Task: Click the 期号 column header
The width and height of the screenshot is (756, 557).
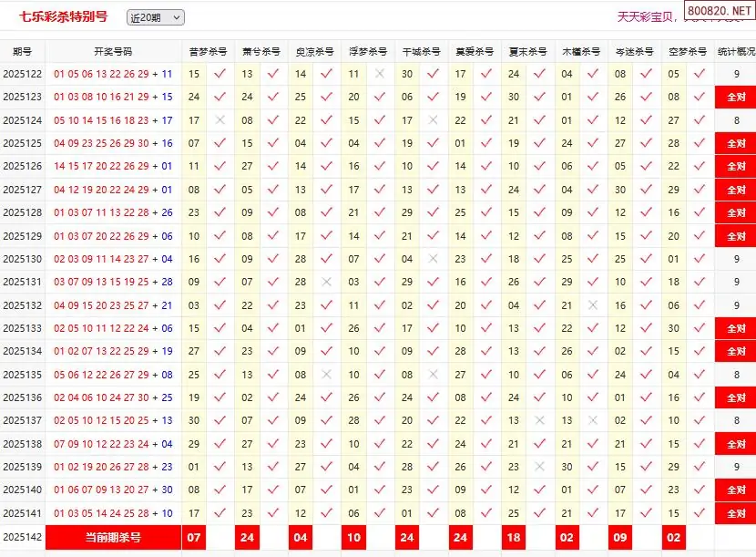Action: click(23, 52)
